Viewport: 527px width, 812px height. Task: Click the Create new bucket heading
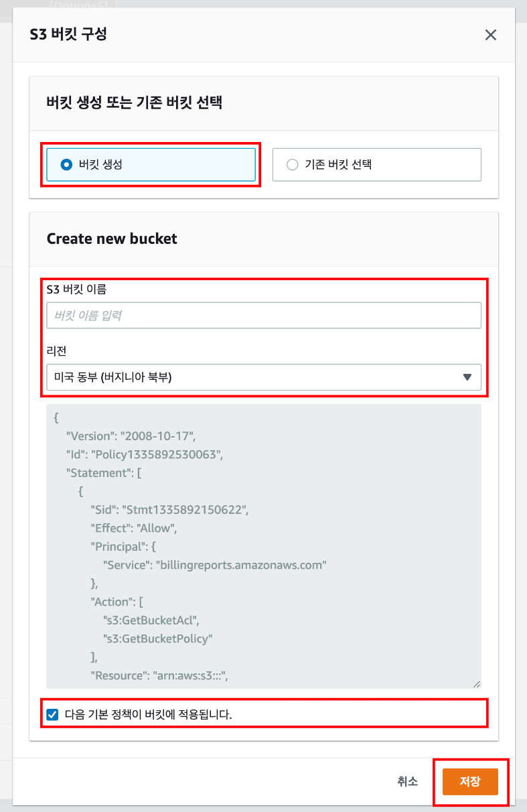112,239
